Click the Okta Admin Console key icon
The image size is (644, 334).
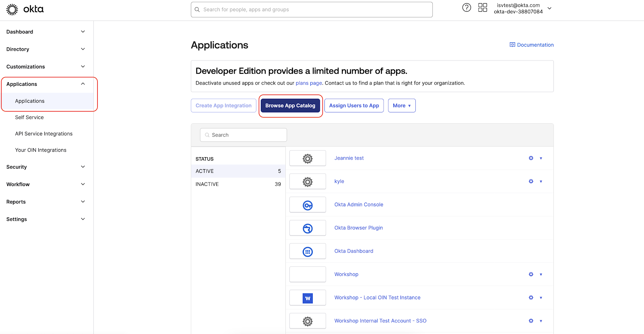(308, 205)
